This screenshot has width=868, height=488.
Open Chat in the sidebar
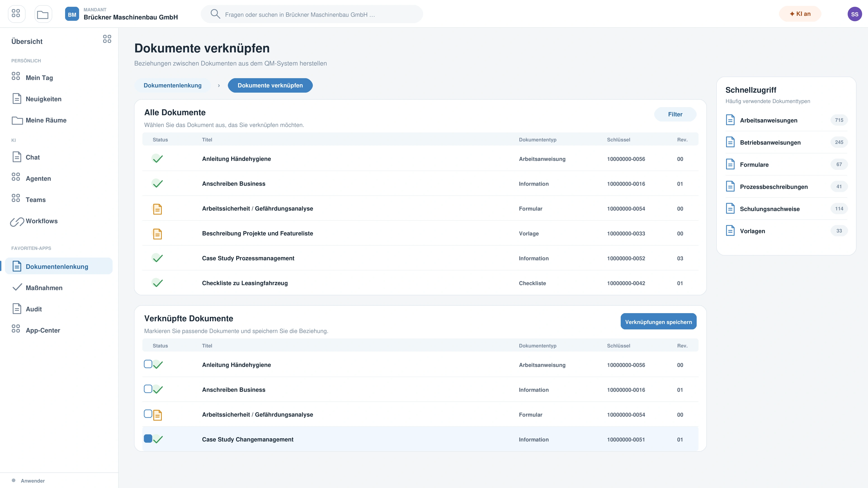(59, 157)
